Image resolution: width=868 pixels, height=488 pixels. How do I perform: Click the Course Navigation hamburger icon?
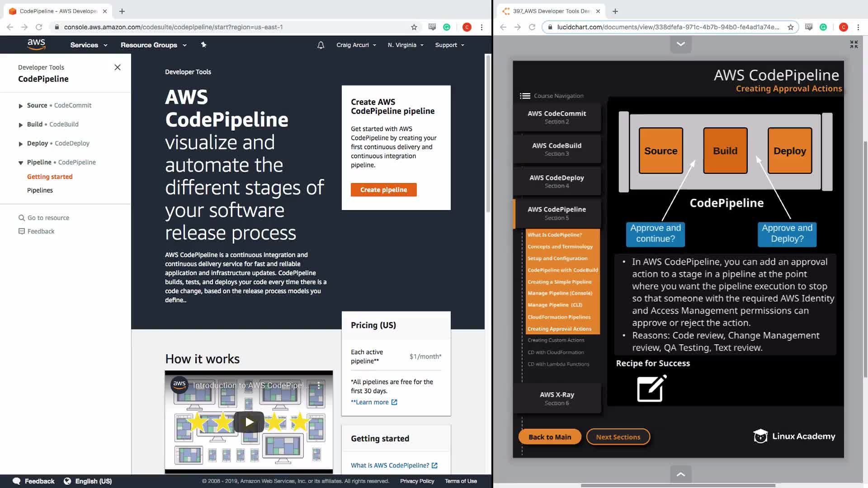(x=525, y=96)
